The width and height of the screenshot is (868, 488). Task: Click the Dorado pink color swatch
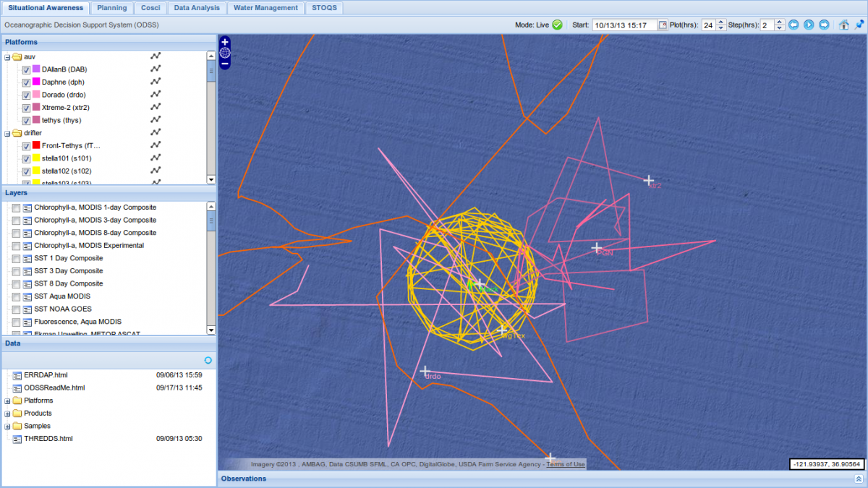point(36,95)
